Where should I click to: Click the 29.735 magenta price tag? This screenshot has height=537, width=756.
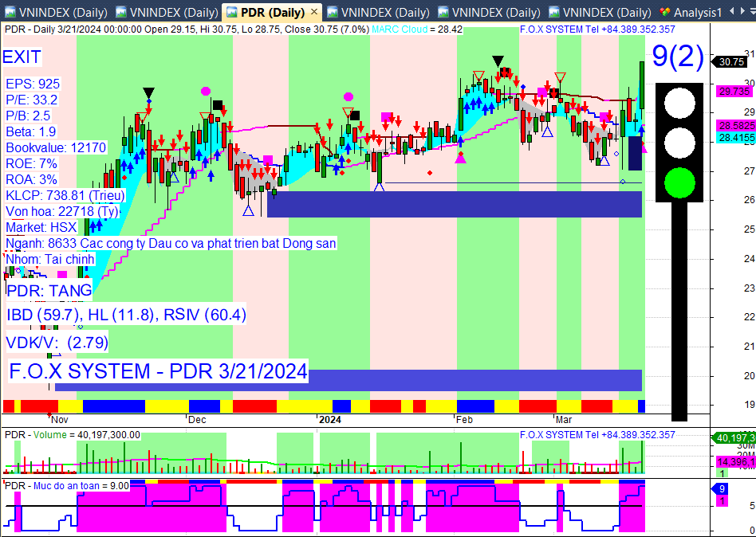coord(734,91)
